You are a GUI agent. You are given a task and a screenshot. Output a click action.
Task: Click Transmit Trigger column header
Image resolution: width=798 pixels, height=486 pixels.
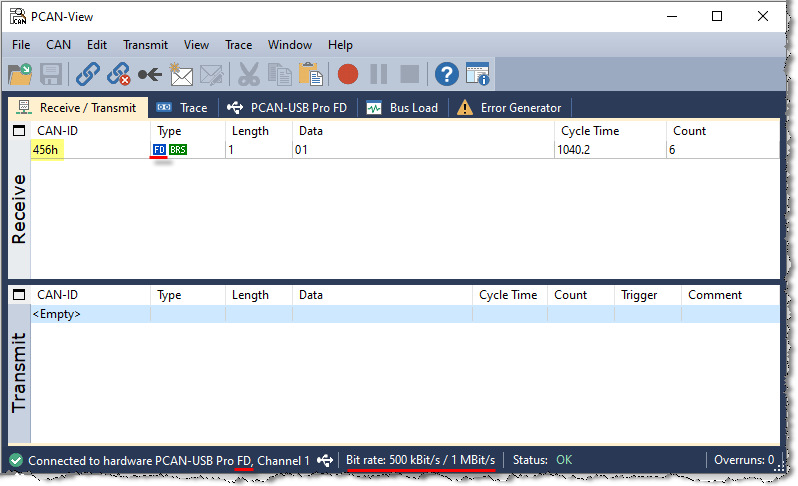pyautogui.click(x=648, y=295)
